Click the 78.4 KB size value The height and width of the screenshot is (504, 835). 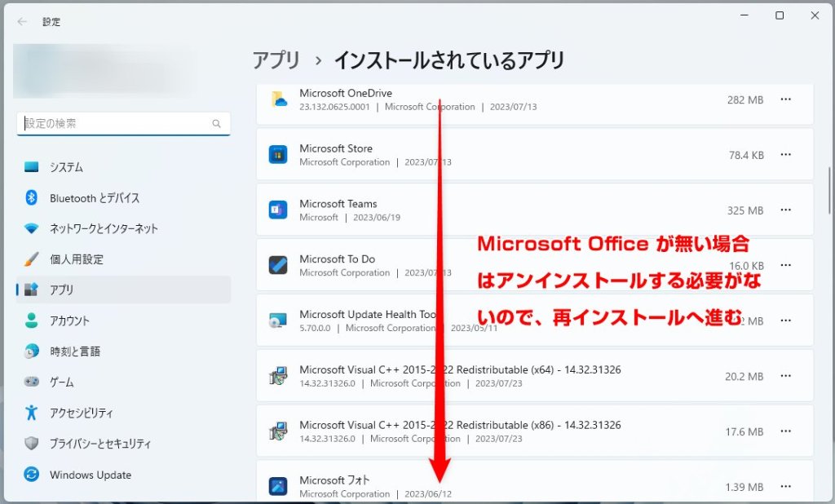click(746, 156)
